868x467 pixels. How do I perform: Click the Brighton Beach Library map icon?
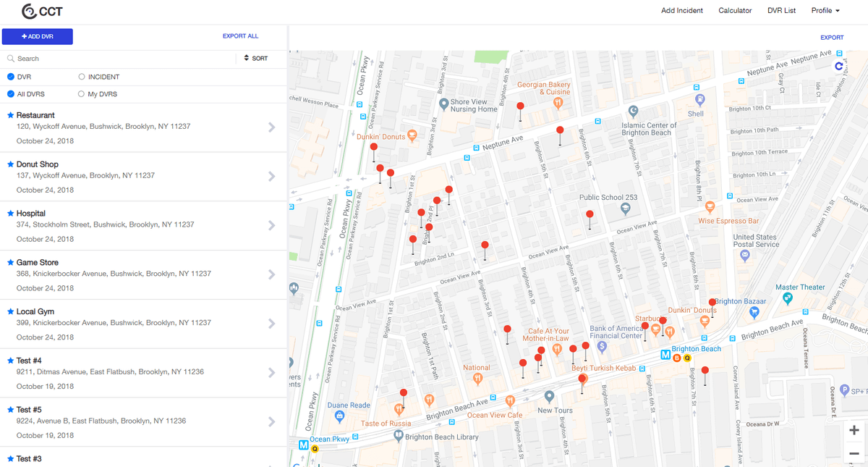398,436
